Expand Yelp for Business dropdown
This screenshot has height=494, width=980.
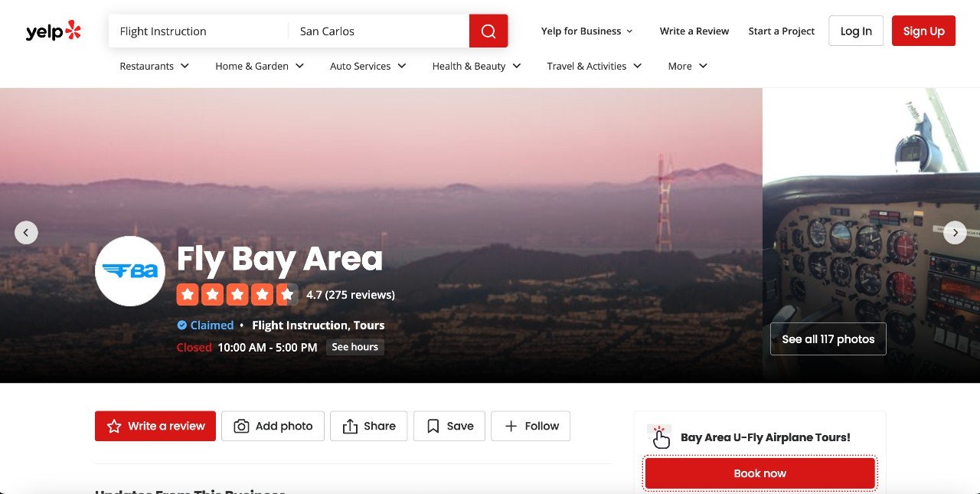pos(586,31)
